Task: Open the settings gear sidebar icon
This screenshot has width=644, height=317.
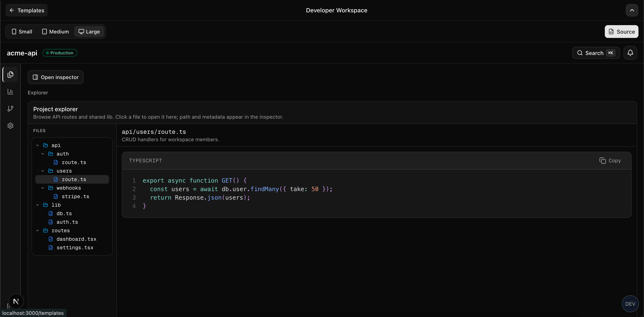Action: [10, 125]
